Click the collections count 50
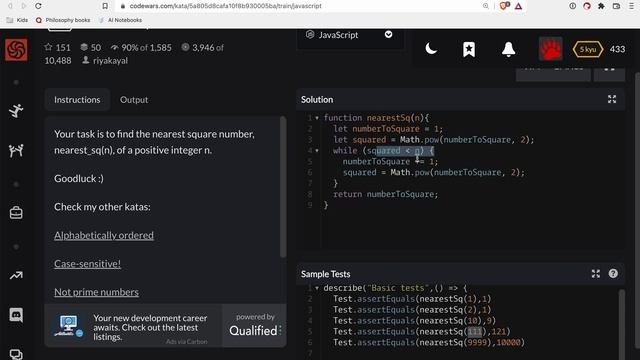 click(91, 48)
